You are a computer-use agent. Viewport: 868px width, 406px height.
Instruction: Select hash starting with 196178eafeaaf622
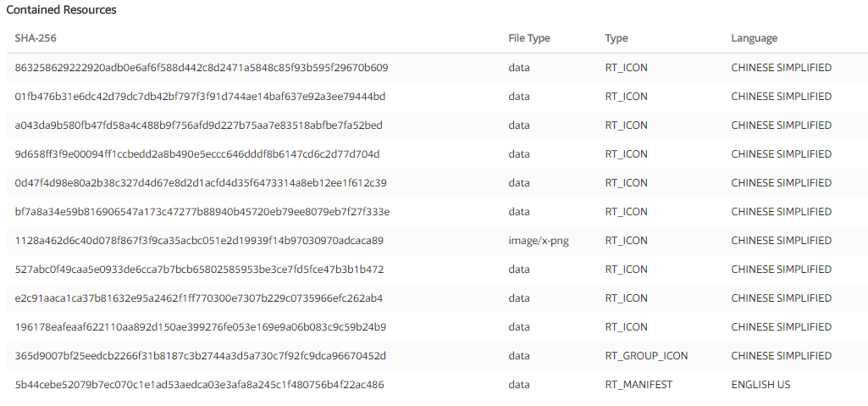pos(201,327)
